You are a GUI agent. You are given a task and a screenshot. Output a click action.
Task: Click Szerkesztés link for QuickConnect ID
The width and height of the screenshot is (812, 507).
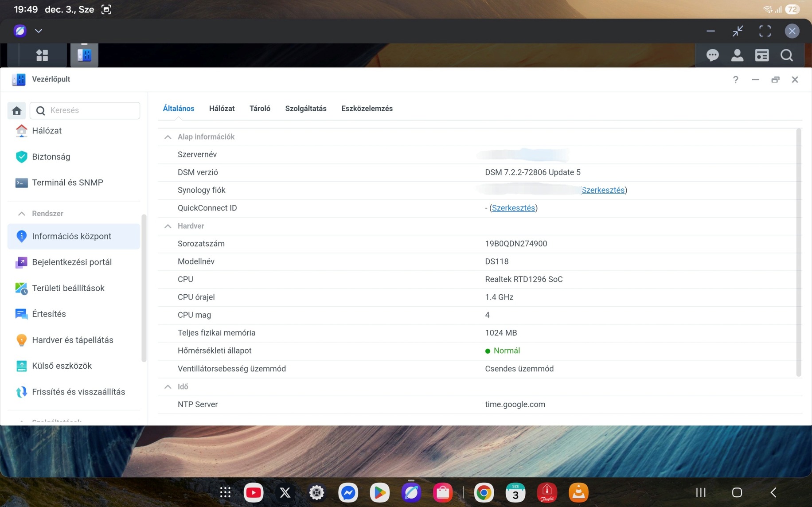[x=513, y=208]
